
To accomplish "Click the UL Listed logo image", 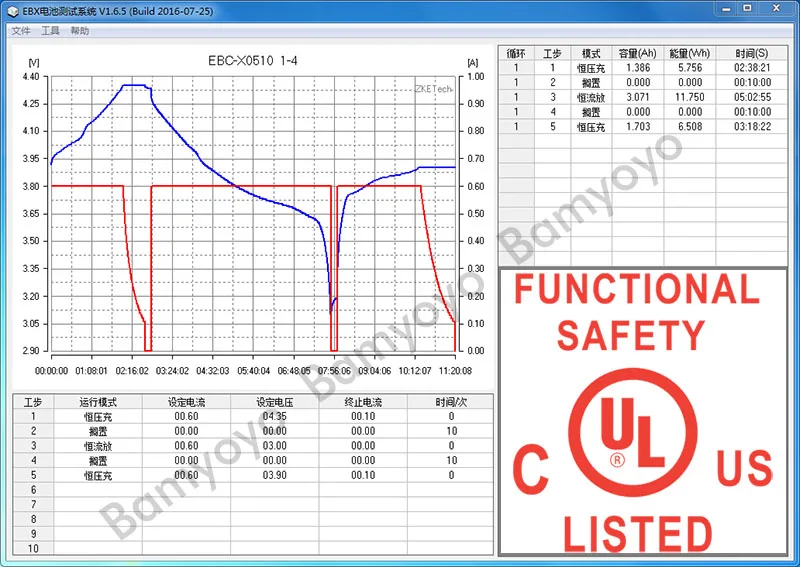I will pos(643,412).
